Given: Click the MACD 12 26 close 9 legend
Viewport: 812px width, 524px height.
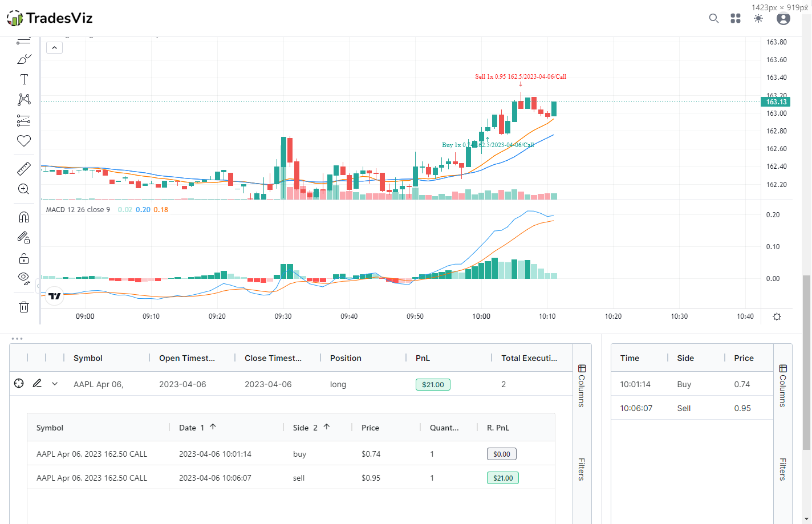Looking at the screenshot, I should [78, 210].
